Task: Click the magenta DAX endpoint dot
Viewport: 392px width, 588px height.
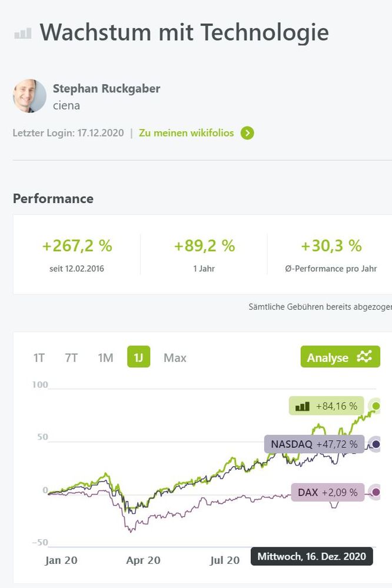Action: [376, 492]
